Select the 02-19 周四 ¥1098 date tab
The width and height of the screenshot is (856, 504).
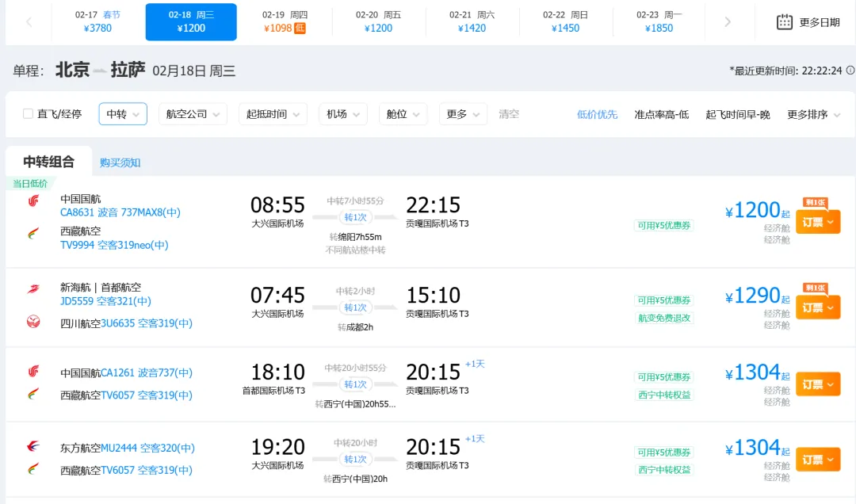pyautogui.click(x=285, y=22)
